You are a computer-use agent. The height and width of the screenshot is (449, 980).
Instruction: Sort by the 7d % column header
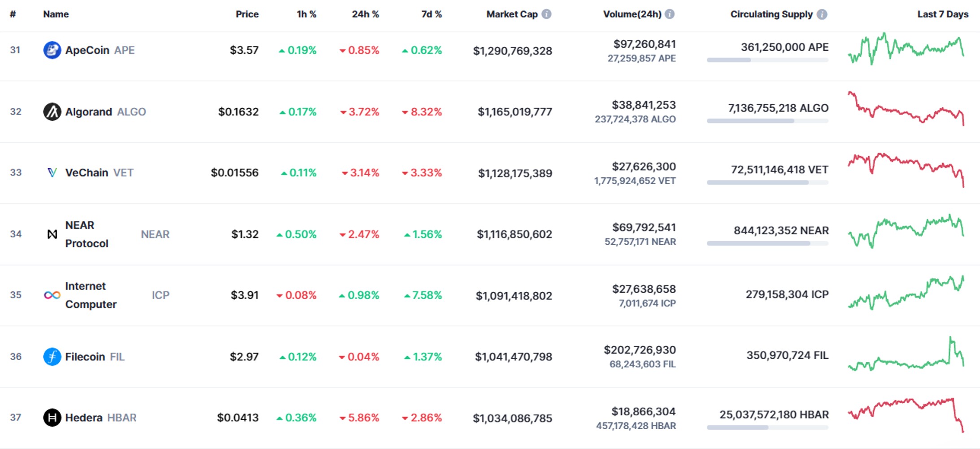click(x=431, y=14)
